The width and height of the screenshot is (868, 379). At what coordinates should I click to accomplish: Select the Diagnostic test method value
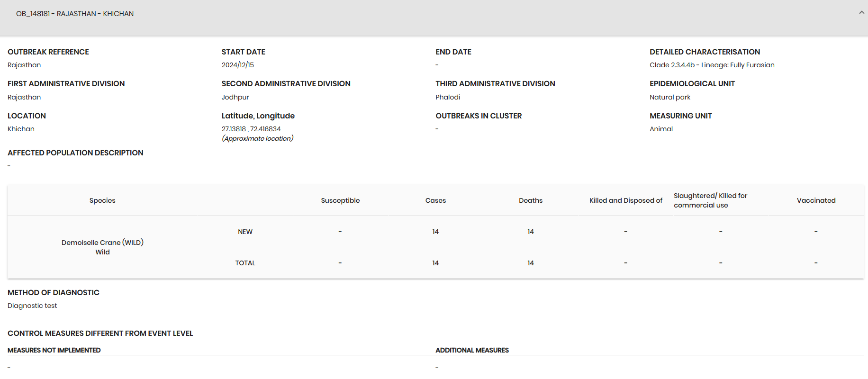(32, 306)
